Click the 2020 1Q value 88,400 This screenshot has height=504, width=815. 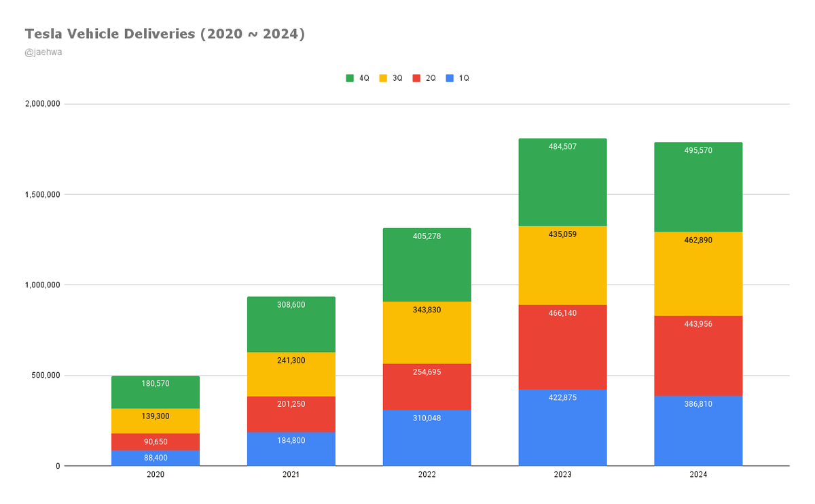click(155, 458)
